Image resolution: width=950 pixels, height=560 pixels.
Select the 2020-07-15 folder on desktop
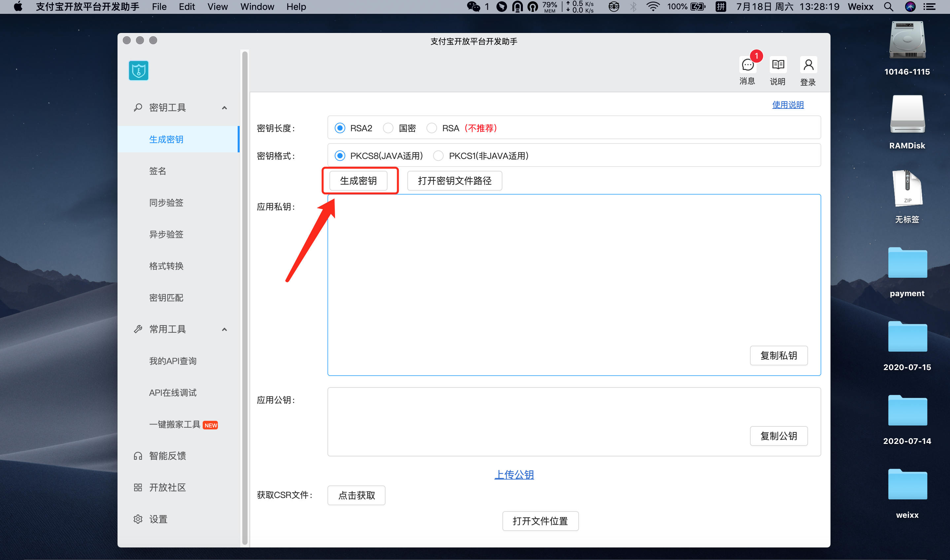[x=907, y=337]
